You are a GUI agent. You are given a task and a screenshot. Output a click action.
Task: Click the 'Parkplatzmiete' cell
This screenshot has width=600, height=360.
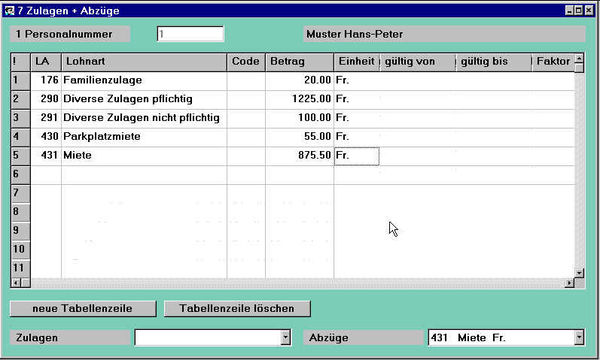point(144,137)
